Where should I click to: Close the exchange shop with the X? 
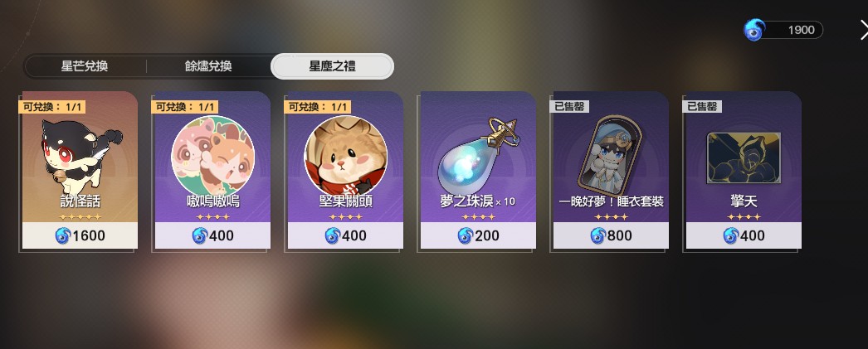[x=864, y=30]
